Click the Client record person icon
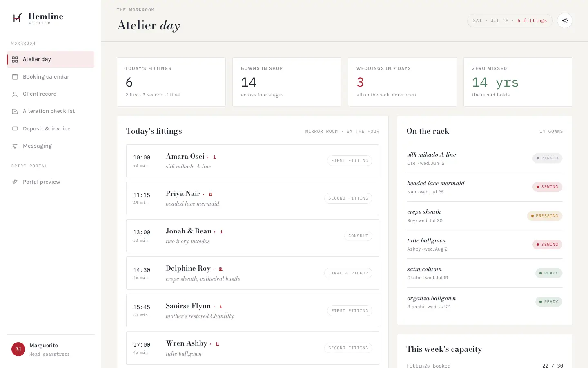This screenshot has width=588, height=368. (x=15, y=94)
